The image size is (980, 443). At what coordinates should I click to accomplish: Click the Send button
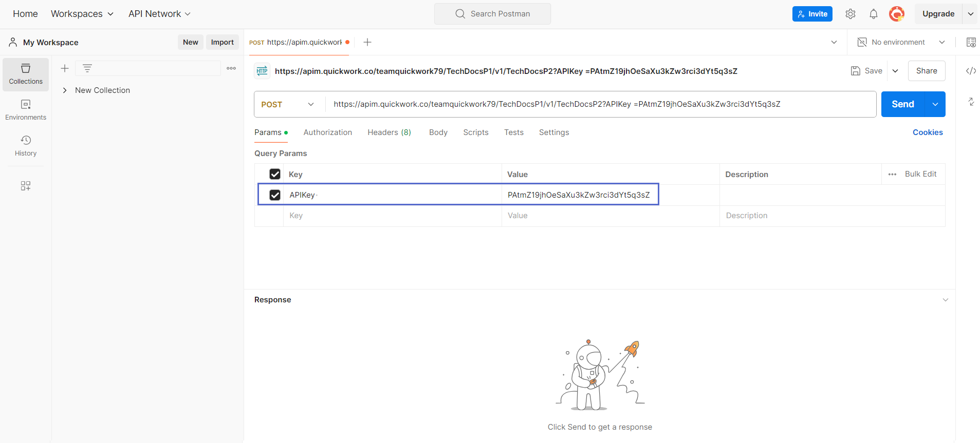point(903,104)
